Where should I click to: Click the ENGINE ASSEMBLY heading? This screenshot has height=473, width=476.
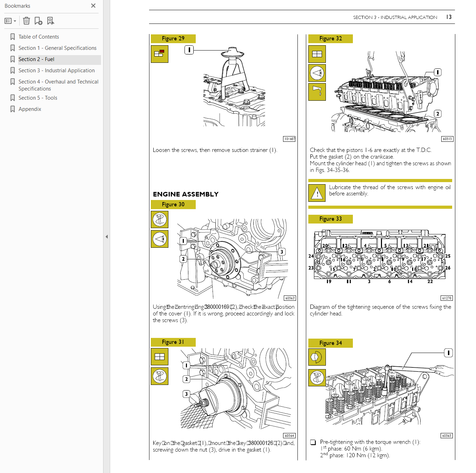[x=186, y=194]
